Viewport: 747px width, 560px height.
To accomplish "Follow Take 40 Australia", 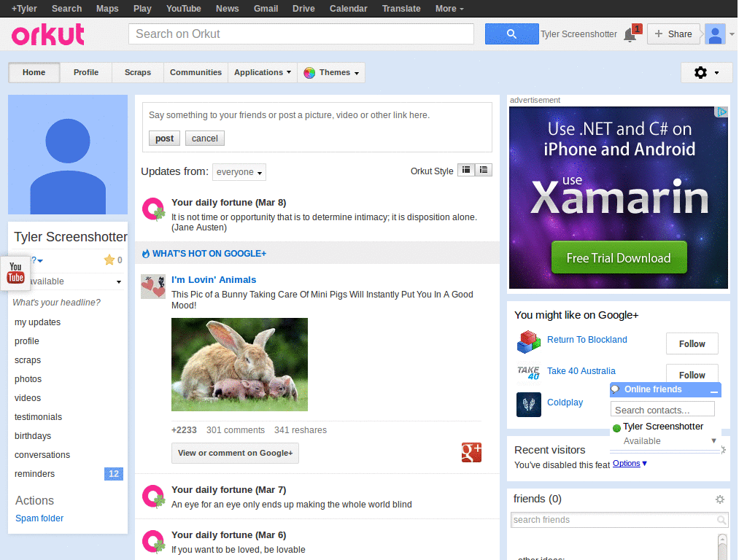I will [692, 374].
